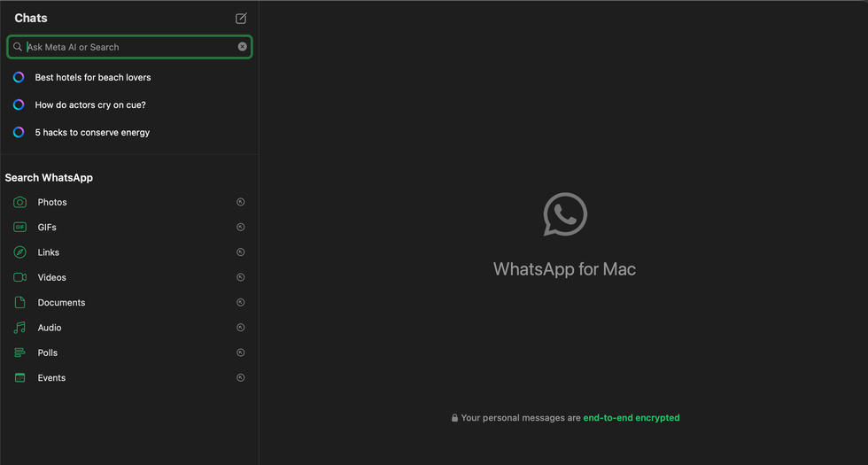
Task: Search WhatsApp for Documents
Action: tap(129, 302)
